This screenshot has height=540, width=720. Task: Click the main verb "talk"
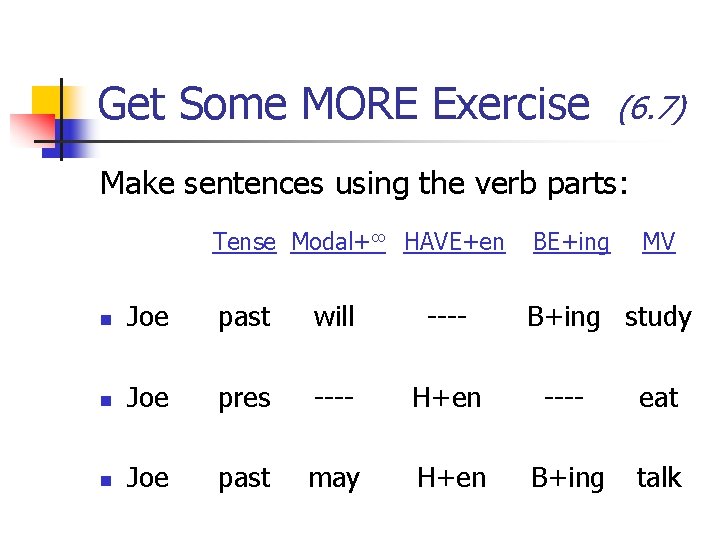pyautogui.click(x=658, y=478)
